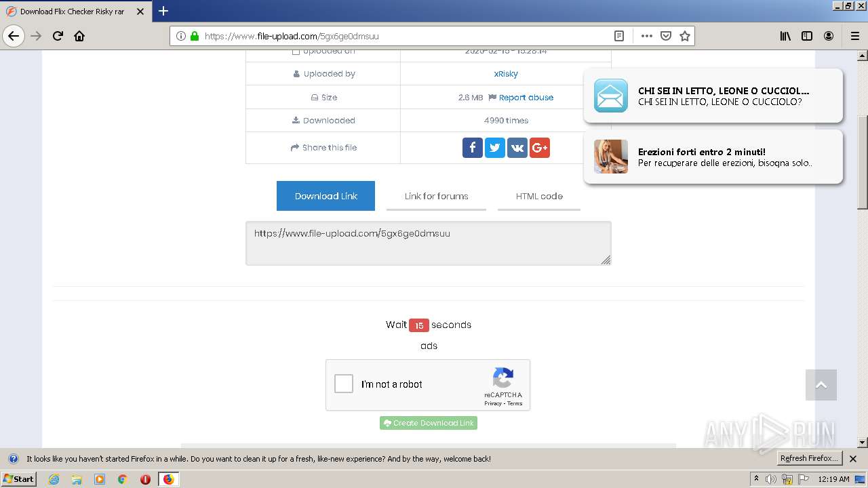This screenshot has height=488, width=868.
Task: Click the 4990 times download count
Action: (x=506, y=121)
